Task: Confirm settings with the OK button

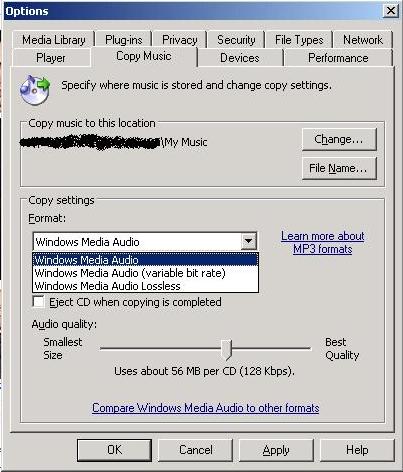Action: tap(114, 450)
